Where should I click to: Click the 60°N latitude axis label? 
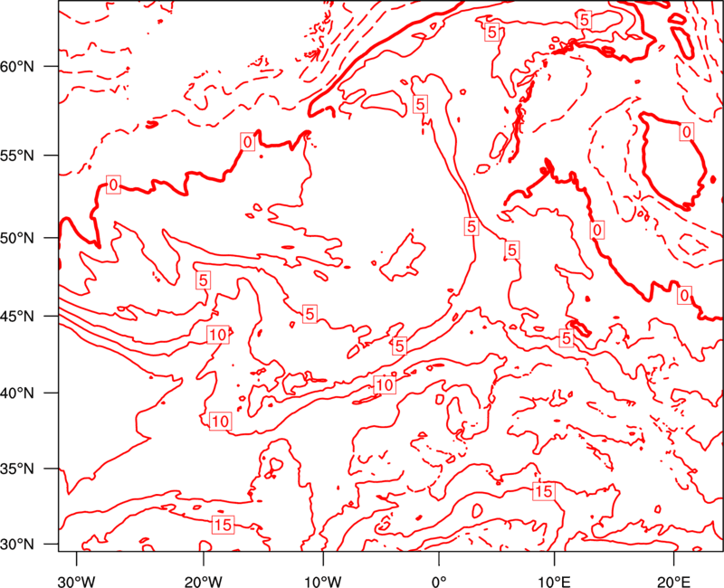point(17,67)
